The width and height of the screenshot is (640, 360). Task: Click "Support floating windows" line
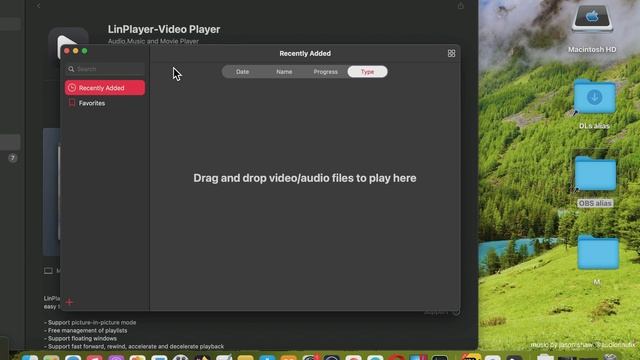[x=80, y=338]
